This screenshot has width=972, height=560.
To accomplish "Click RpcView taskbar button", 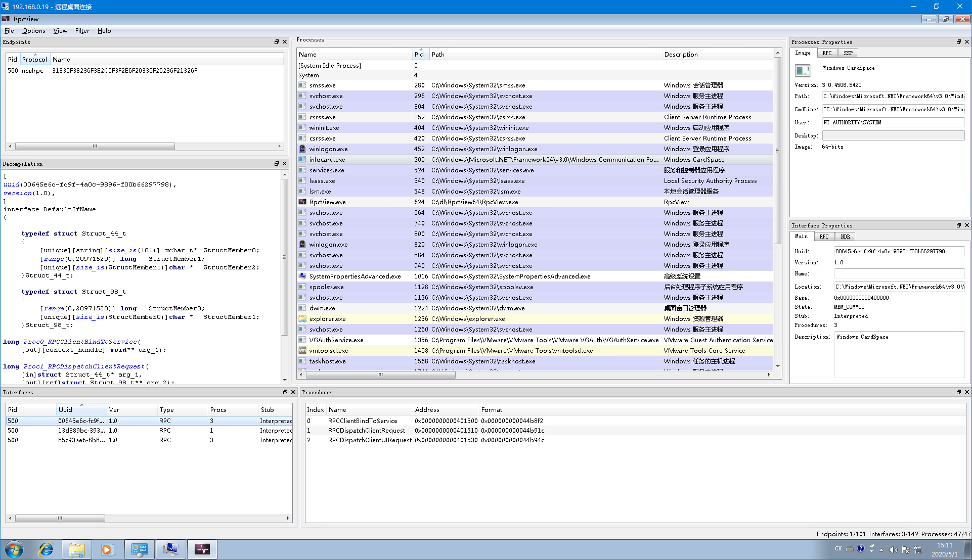I will click(202, 549).
